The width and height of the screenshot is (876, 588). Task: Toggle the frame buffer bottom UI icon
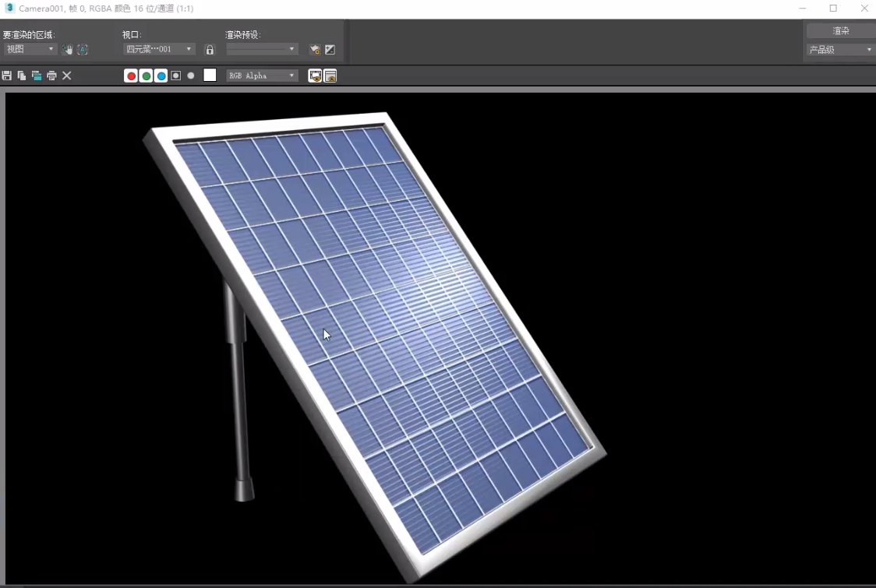330,76
